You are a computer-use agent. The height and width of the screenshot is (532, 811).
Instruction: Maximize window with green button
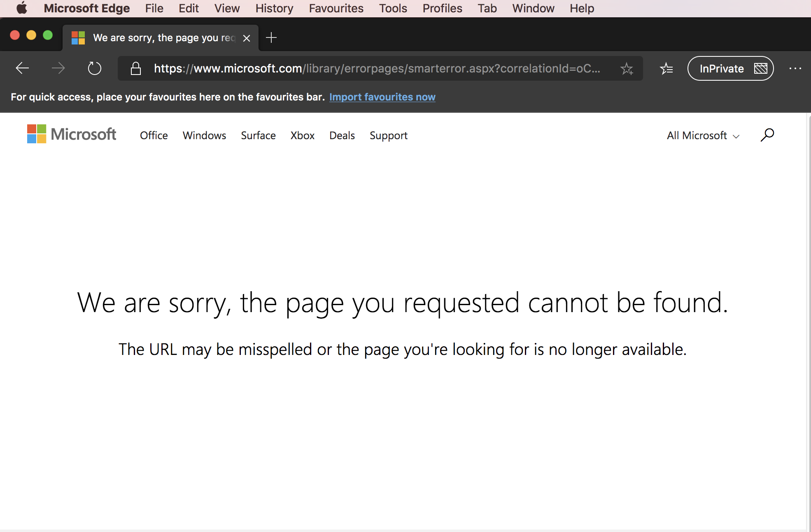[x=48, y=35]
